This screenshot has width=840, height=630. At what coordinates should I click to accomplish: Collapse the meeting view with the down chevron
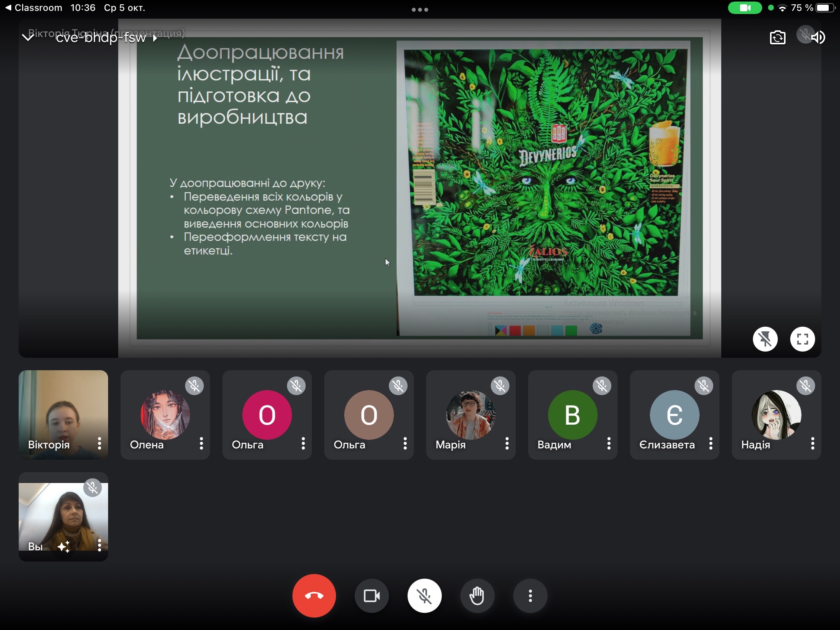28,37
